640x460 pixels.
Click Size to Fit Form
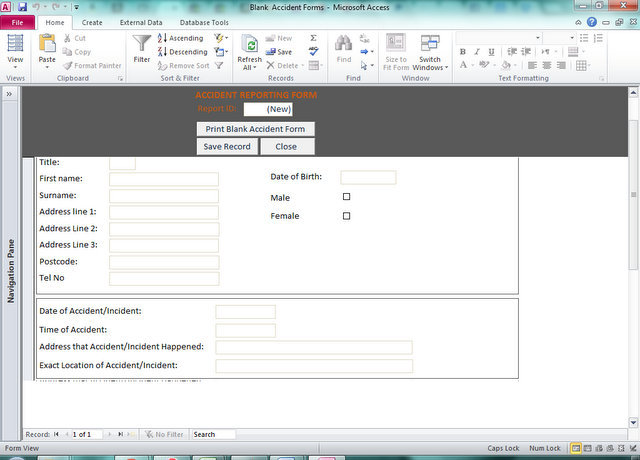(x=396, y=52)
